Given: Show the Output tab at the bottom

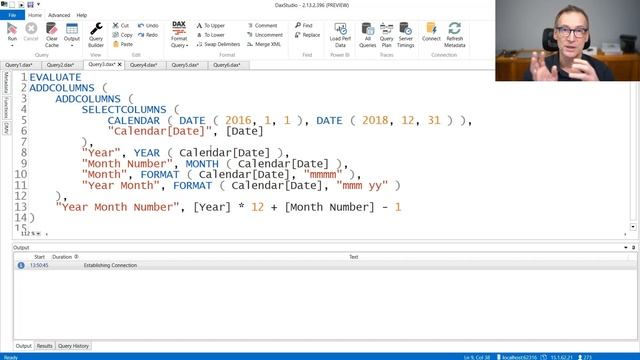Looking at the screenshot, I should tap(23, 346).
